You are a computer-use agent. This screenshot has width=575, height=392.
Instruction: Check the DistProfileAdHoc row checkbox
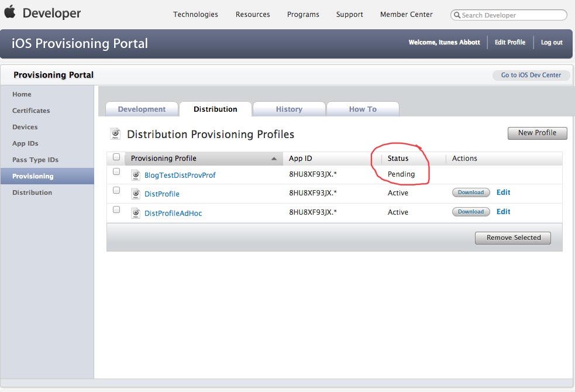tap(116, 210)
